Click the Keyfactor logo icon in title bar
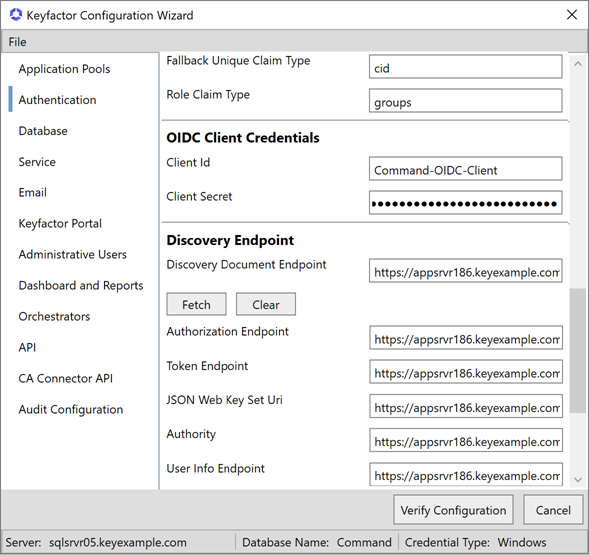The height and width of the screenshot is (555, 589). [15, 15]
